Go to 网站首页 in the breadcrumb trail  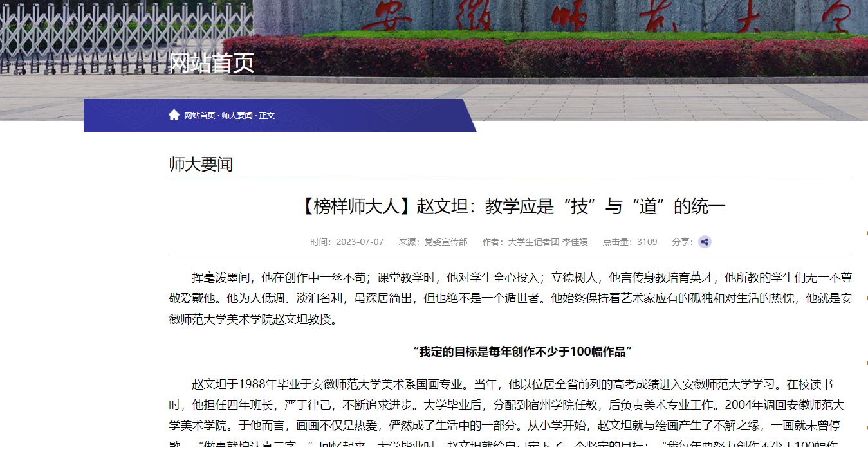pyautogui.click(x=199, y=116)
